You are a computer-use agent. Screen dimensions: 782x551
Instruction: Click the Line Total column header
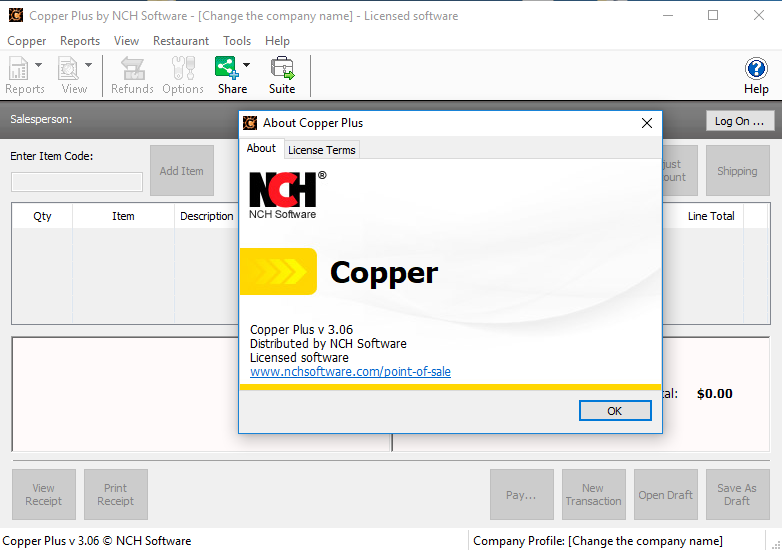point(711,216)
